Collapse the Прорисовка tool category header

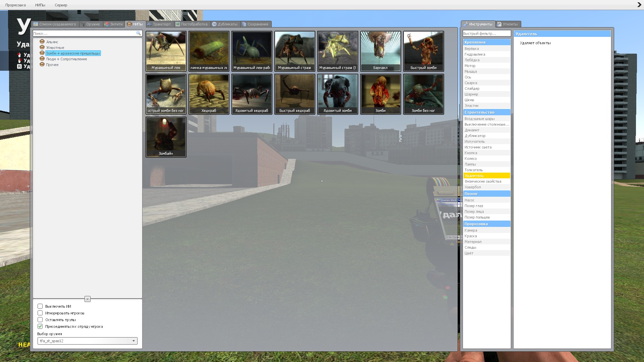[487, 224]
